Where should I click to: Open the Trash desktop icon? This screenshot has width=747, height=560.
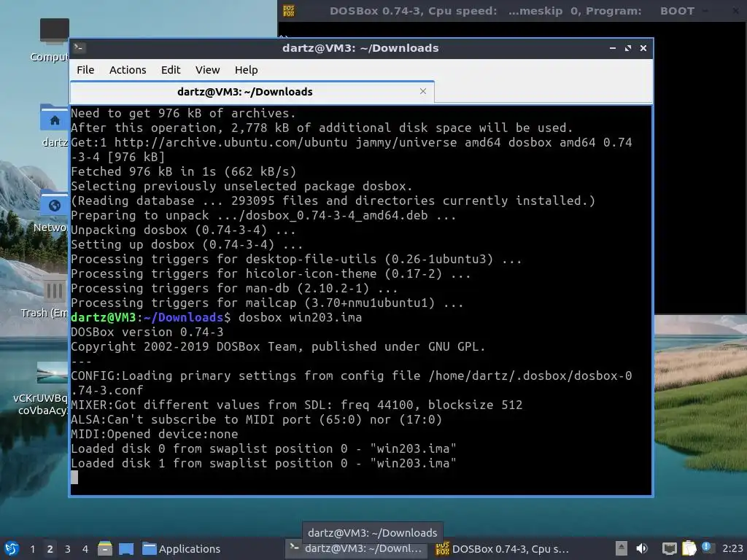click(x=47, y=297)
